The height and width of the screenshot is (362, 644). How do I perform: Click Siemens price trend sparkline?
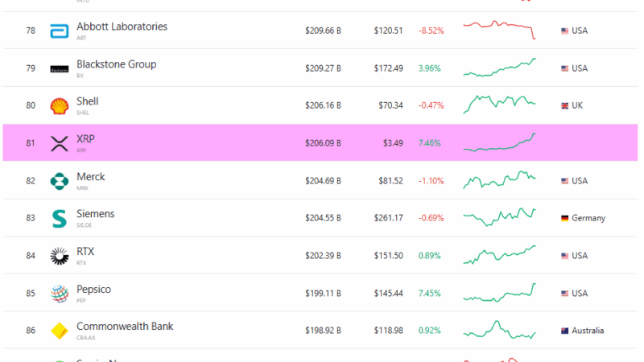[x=499, y=217]
